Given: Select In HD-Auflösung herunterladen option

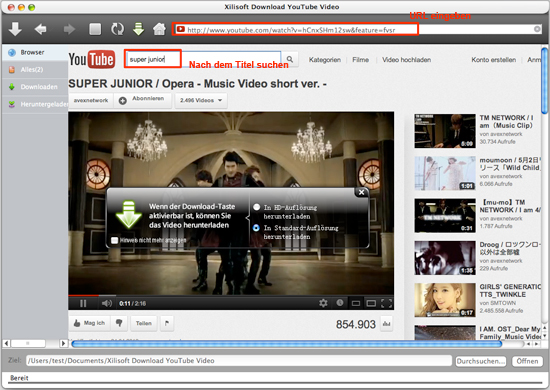Looking at the screenshot, I should (x=256, y=207).
